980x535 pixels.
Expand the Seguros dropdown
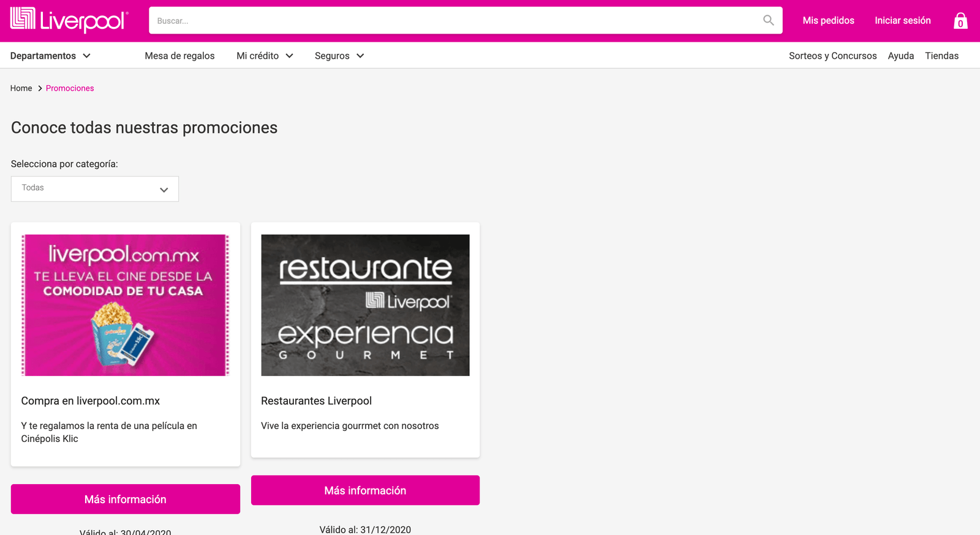339,56
